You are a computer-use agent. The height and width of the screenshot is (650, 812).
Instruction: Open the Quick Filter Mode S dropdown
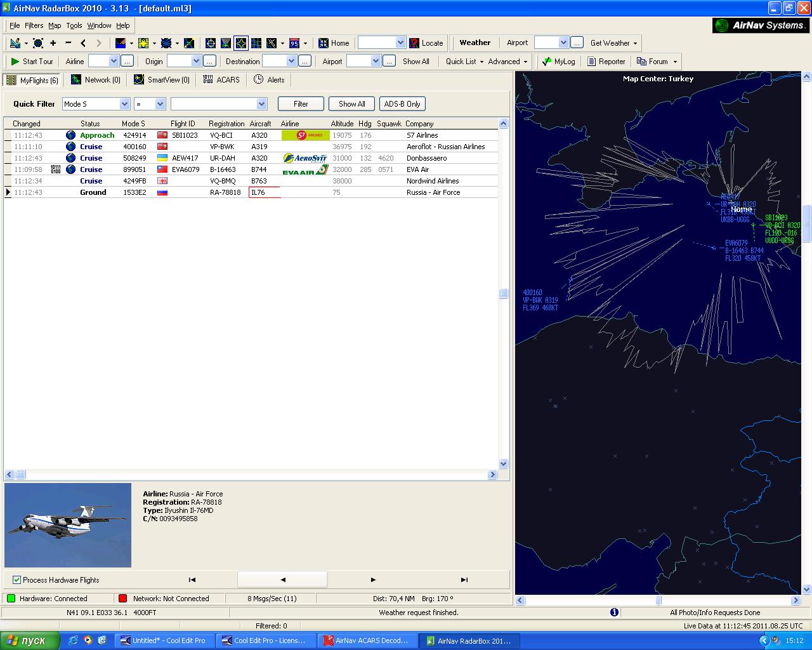click(96, 104)
